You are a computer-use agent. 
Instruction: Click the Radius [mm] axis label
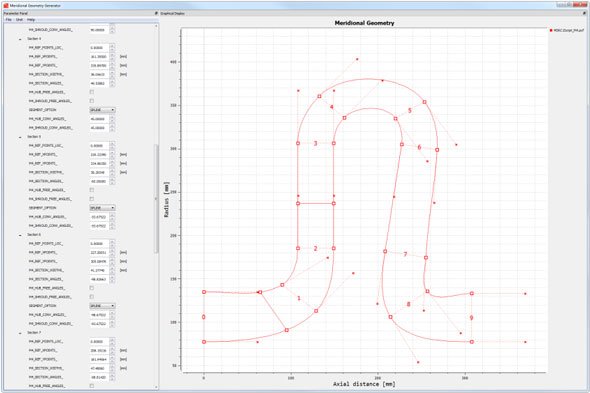pyautogui.click(x=166, y=200)
